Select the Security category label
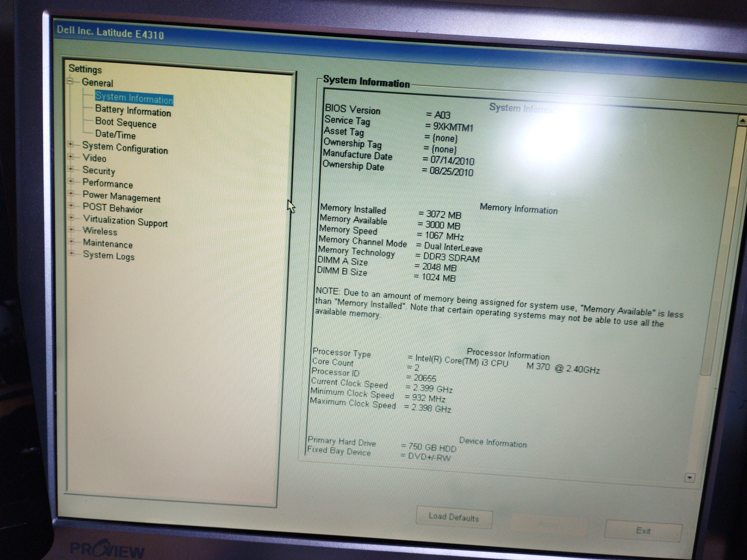Viewport: 747px width, 560px height. (x=98, y=171)
